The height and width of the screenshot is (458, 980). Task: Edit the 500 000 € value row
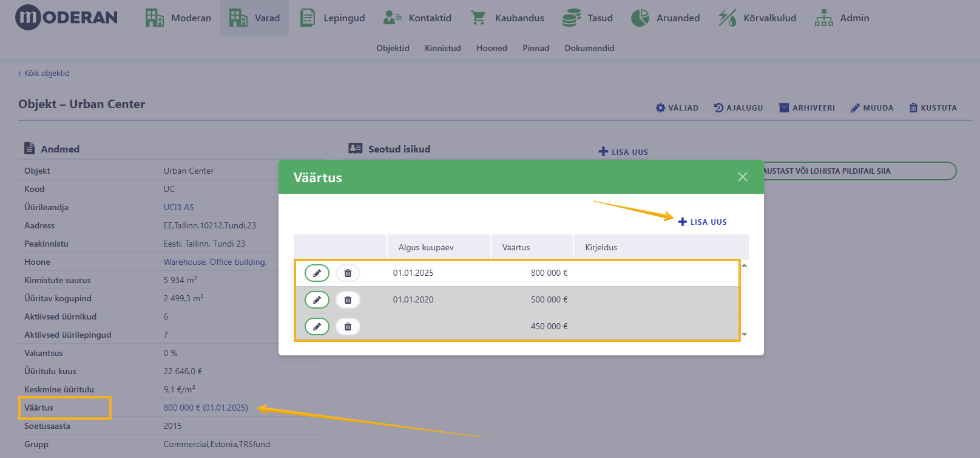pos(317,300)
